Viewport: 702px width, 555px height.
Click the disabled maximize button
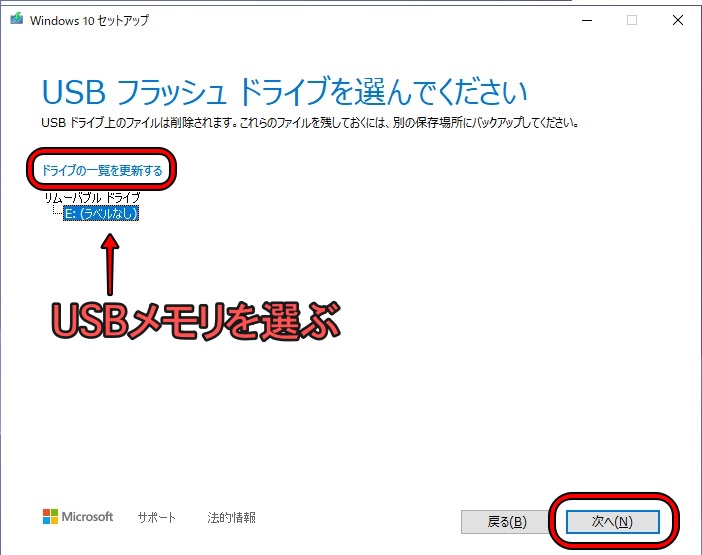[x=632, y=20]
